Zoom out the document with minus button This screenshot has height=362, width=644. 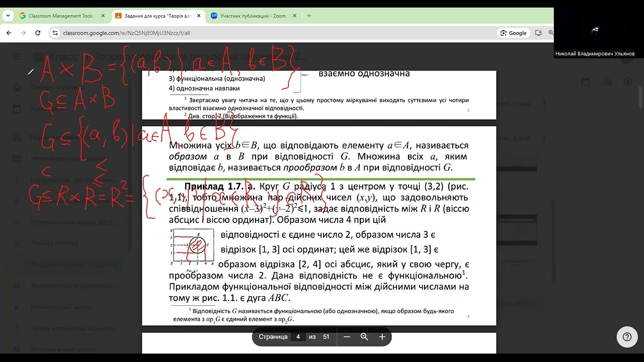[x=347, y=337]
